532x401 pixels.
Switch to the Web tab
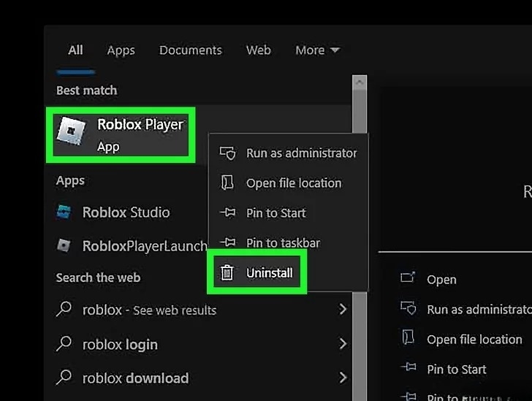point(259,50)
